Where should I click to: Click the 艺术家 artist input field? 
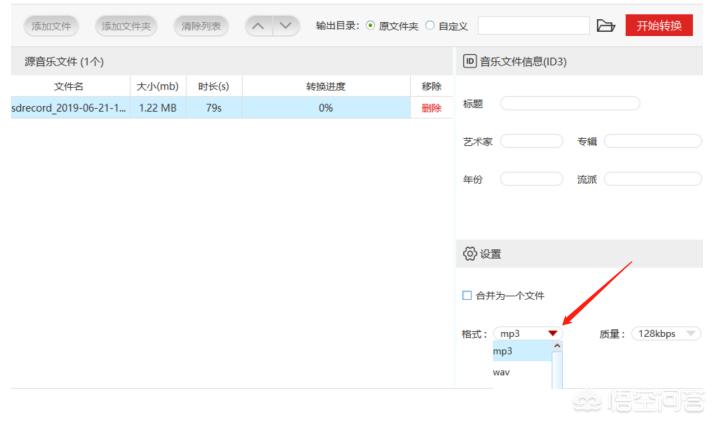(532, 141)
